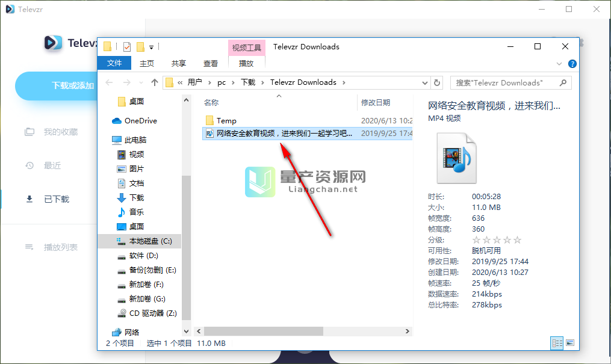611x364 pixels.
Task: Open Explorer help icon
Action: click(x=572, y=64)
